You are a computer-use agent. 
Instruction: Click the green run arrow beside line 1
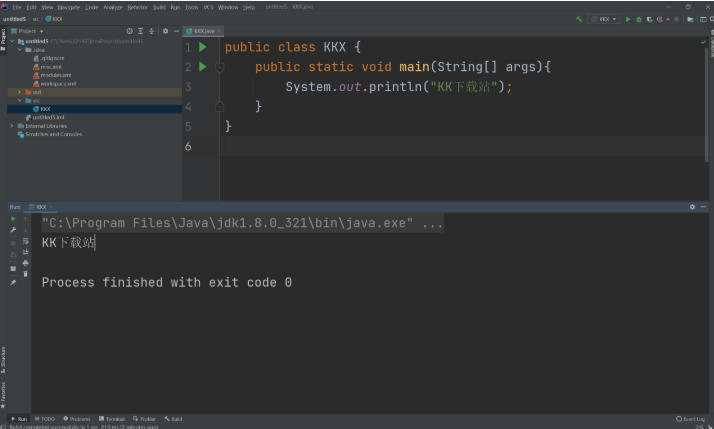[203, 47]
